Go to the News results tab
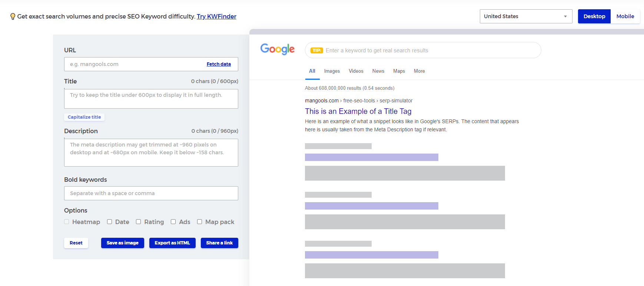 click(378, 71)
